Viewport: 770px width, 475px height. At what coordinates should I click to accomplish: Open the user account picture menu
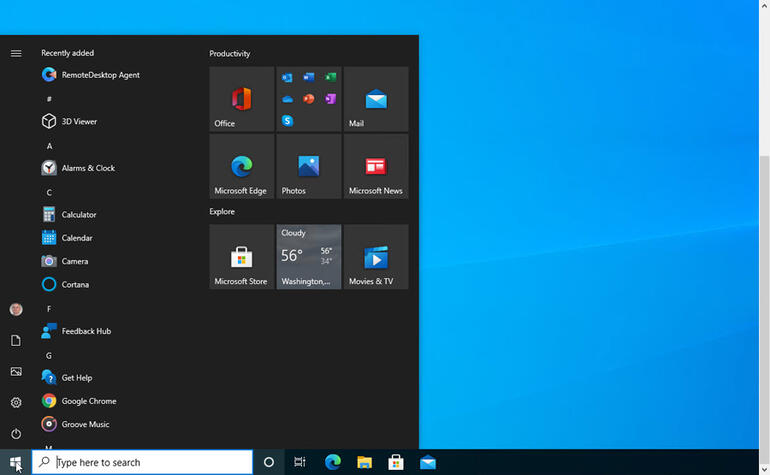[16, 309]
